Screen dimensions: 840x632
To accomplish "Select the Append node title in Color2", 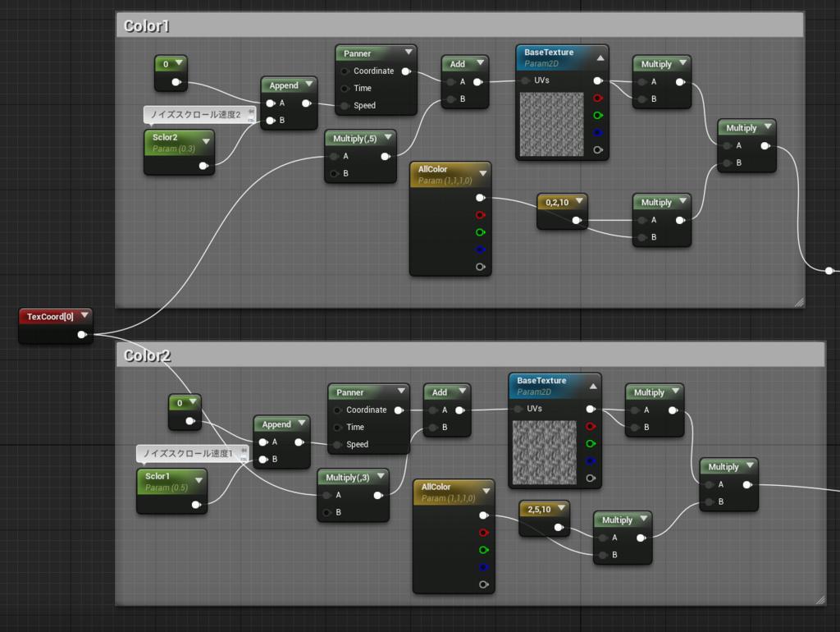I will coord(276,424).
